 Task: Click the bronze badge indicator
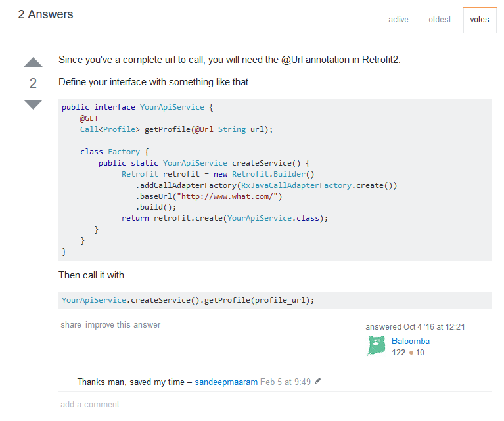pyautogui.click(x=411, y=353)
